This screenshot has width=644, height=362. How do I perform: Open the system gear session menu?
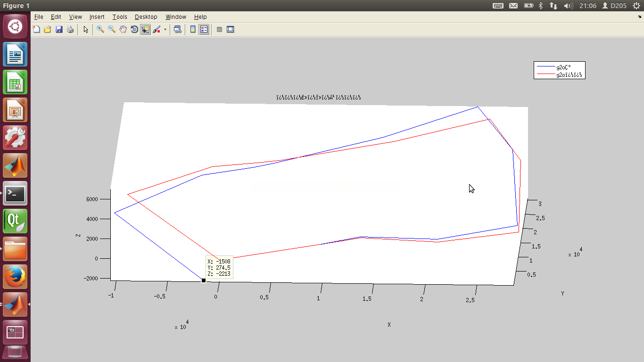(636, 6)
